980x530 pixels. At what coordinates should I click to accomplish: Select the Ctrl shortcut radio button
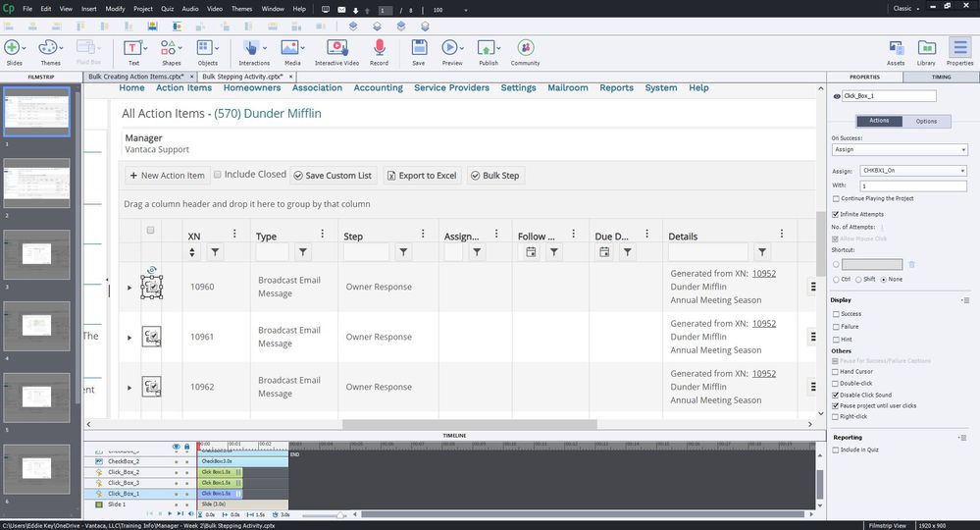(x=836, y=280)
